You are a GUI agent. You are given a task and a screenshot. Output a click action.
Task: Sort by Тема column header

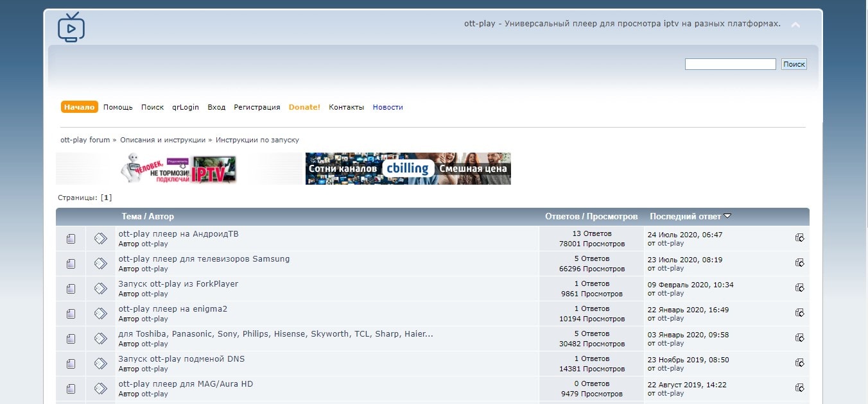pyautogui.click(x=131, y=217)
